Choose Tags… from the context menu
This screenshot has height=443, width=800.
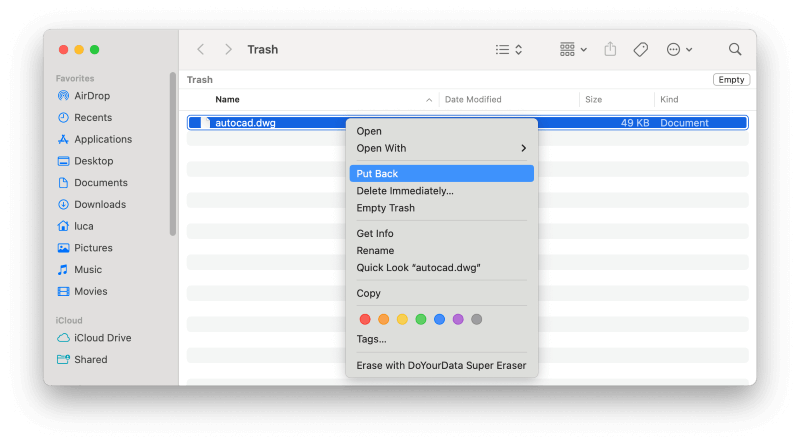coord(442,339)
